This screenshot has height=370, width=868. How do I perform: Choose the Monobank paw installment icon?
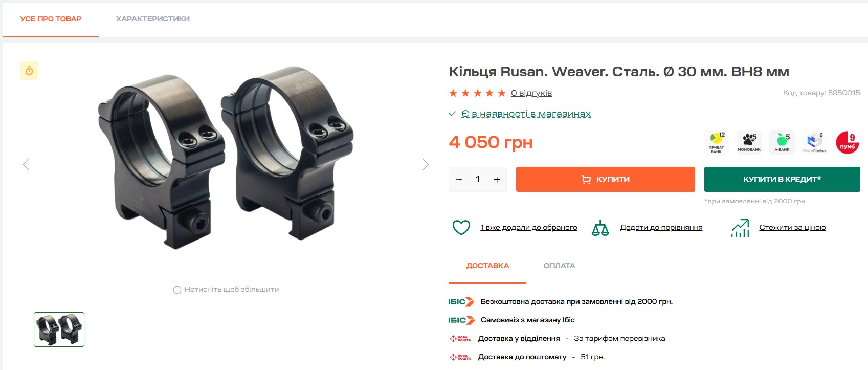point(749,142)
